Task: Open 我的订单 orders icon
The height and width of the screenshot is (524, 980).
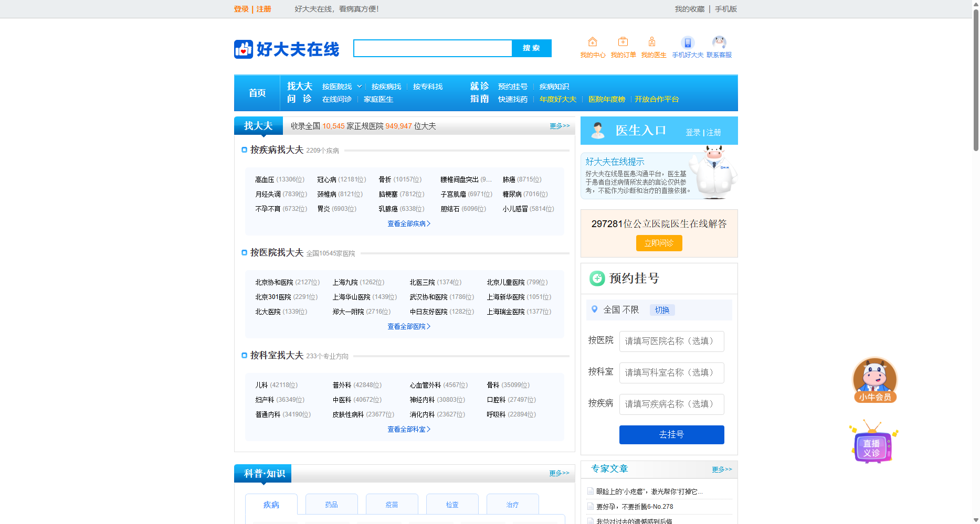Action: point(623,42)
